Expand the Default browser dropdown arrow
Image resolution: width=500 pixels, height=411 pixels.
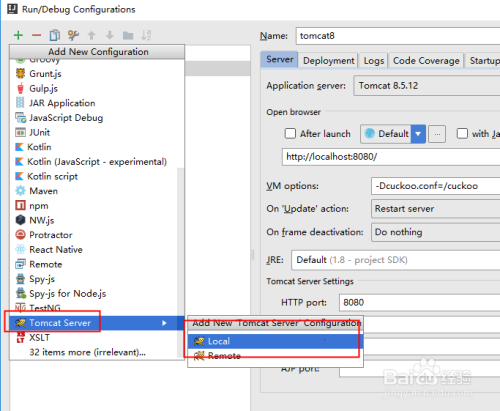(x=418, y=134)
